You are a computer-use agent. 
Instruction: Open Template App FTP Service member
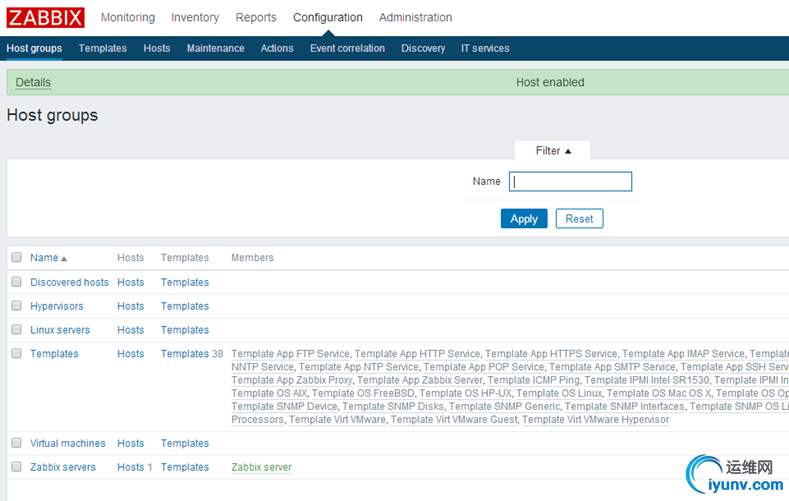pyautogui.click(x=290, y=354)
